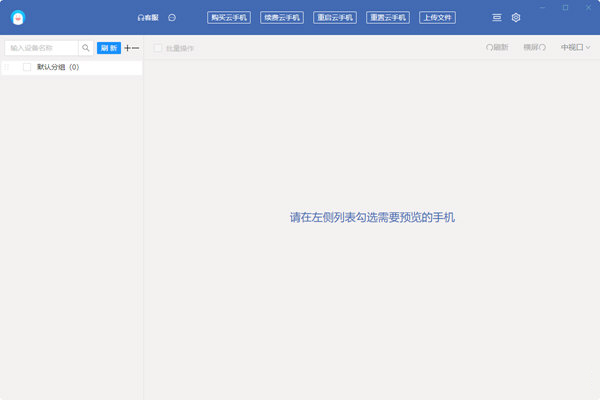Click the message bubble icon beside 客服
The width and height of the screenshot is (600, 400).
coord(173,18)
